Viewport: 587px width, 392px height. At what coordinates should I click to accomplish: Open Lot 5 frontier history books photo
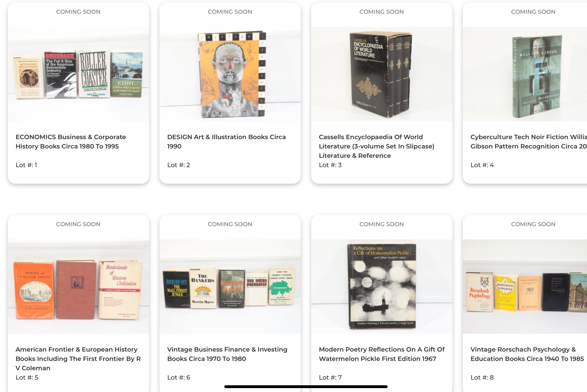pos(78,287)
